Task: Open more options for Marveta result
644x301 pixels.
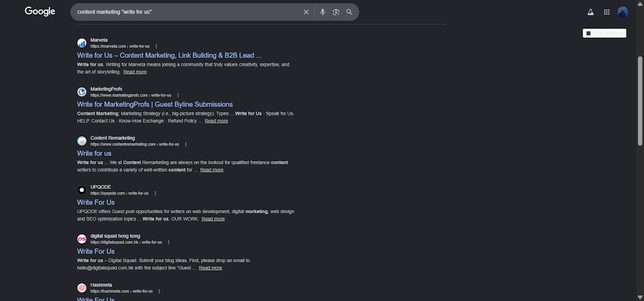Action: (156, 46)
